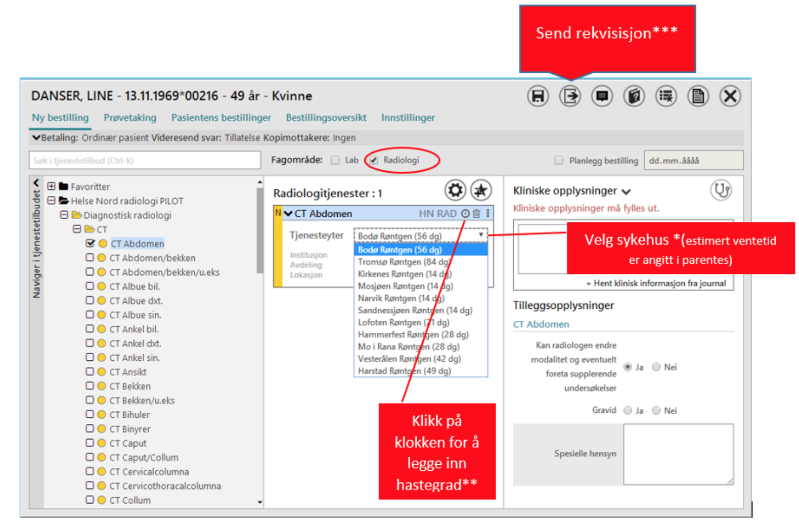Select Ja for Gravid
This screenshot has height=532, width=799.
coord(628,410)
